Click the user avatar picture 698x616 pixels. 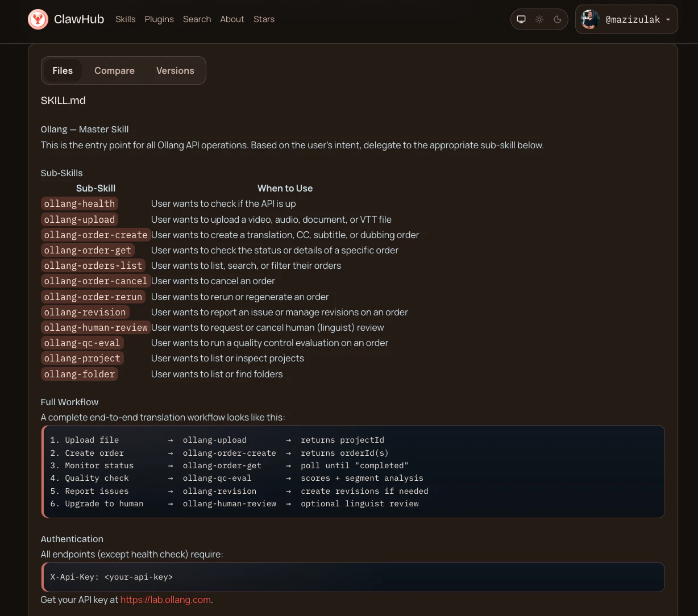590,19
